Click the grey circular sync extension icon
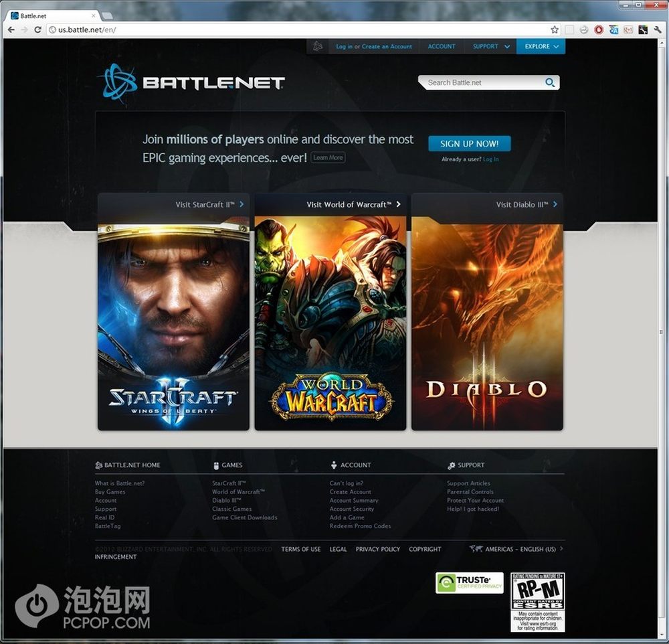 [584, 29]
